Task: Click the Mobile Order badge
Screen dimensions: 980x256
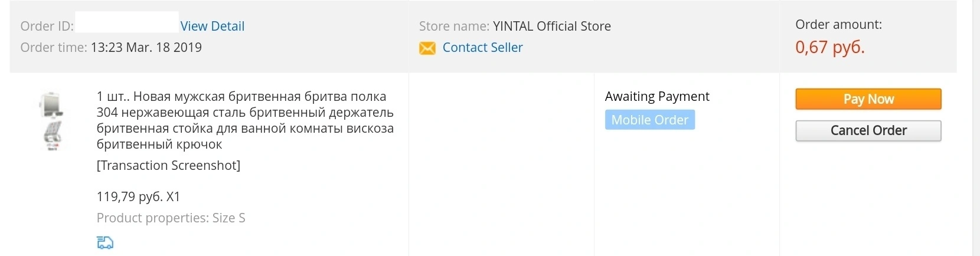Action: tap(649, 120)
